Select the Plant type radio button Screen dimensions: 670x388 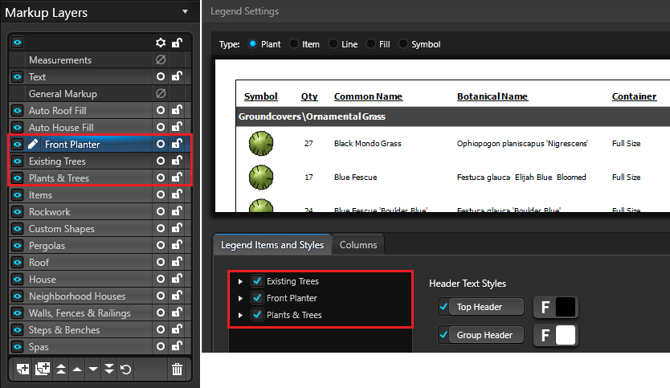point(253,44)
